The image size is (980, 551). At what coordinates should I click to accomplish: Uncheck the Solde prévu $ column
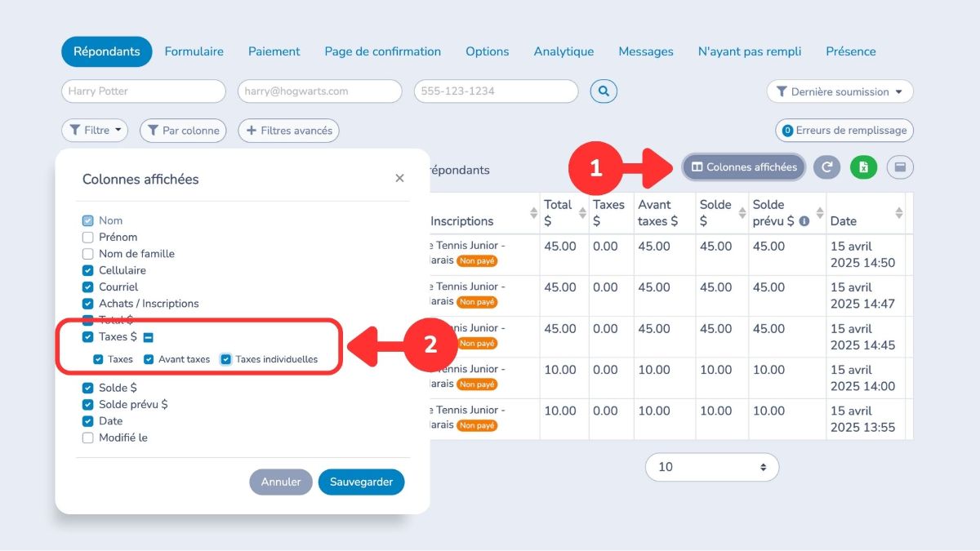(x=87, y=405)
